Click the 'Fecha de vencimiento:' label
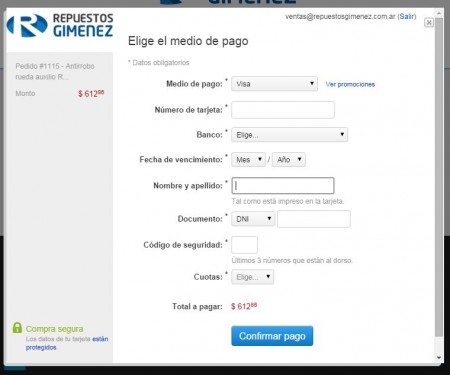Image resolution: width=450 pixels, height=375 pixels. pyautogui.click(x=181, y=160)
